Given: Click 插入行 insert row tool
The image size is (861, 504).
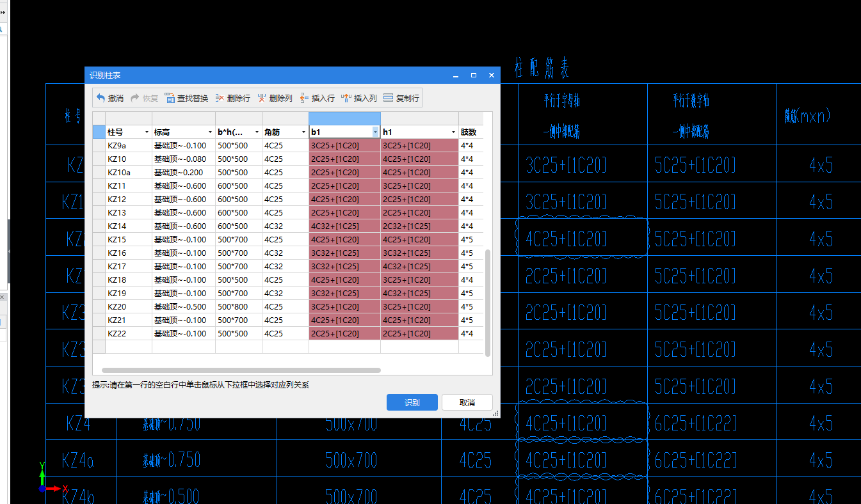Looking at the screenshot, I should coord(317,98).
